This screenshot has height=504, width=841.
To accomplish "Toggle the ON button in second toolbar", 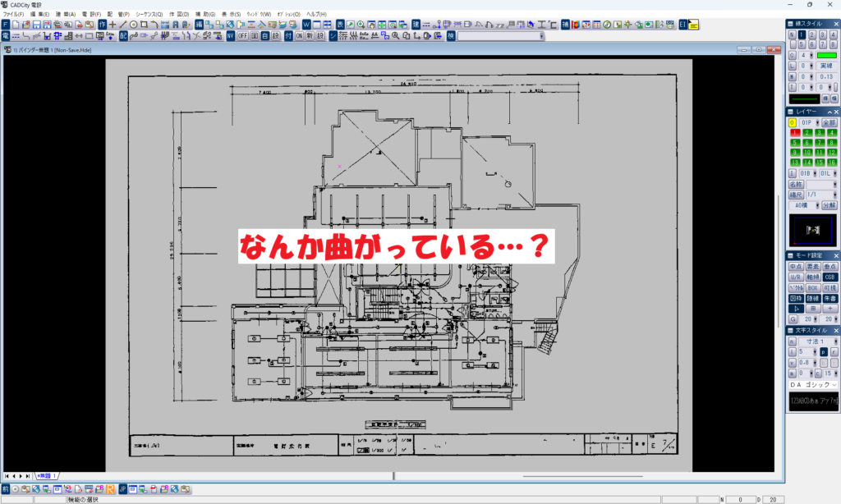I will (x=299, y=36).
